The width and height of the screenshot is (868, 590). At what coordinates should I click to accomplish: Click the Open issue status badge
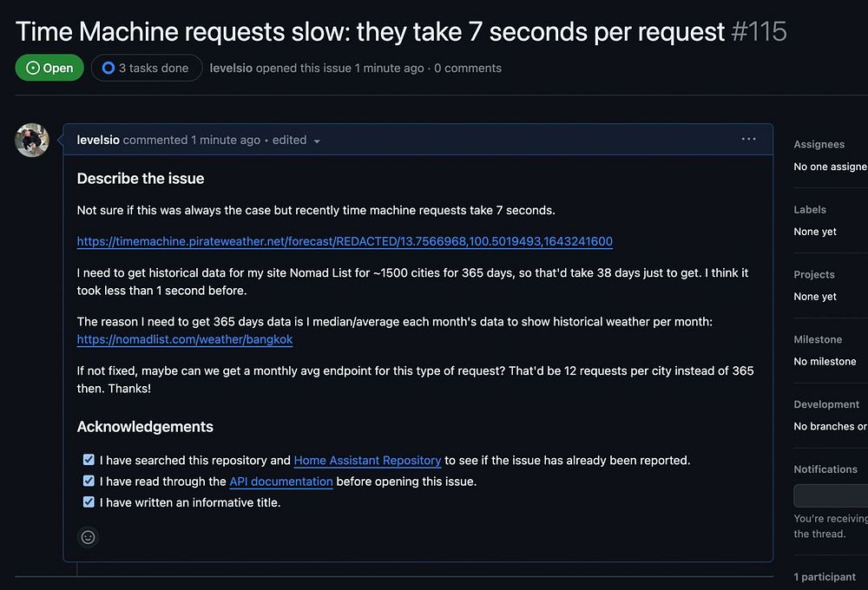tap(49, 68)
